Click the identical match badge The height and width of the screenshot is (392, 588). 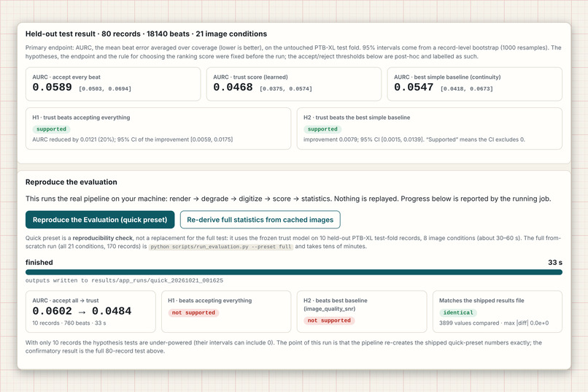click(458, 312)
